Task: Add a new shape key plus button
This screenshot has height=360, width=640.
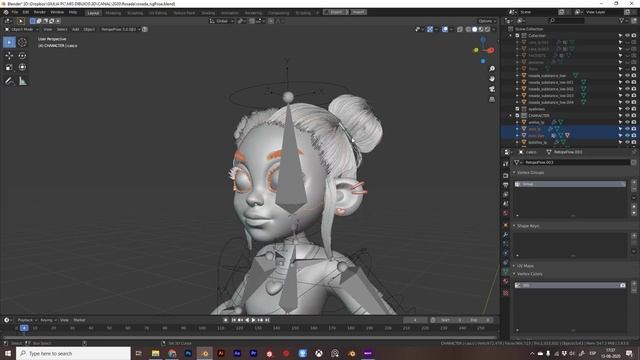Action: (634, 236)
